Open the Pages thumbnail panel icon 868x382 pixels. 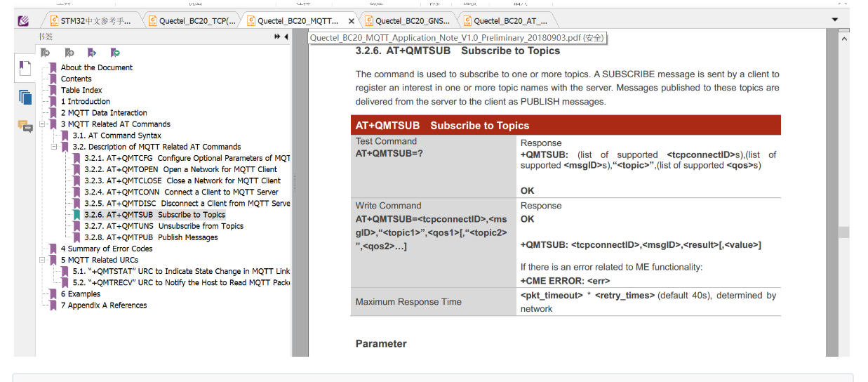coord(25,97)
